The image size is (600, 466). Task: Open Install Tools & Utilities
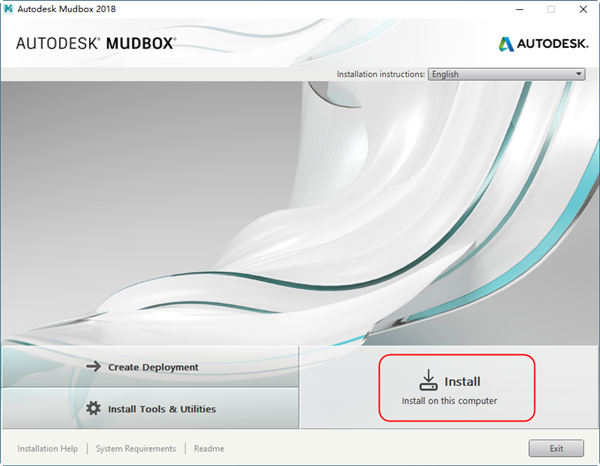[x=150, y=409]
